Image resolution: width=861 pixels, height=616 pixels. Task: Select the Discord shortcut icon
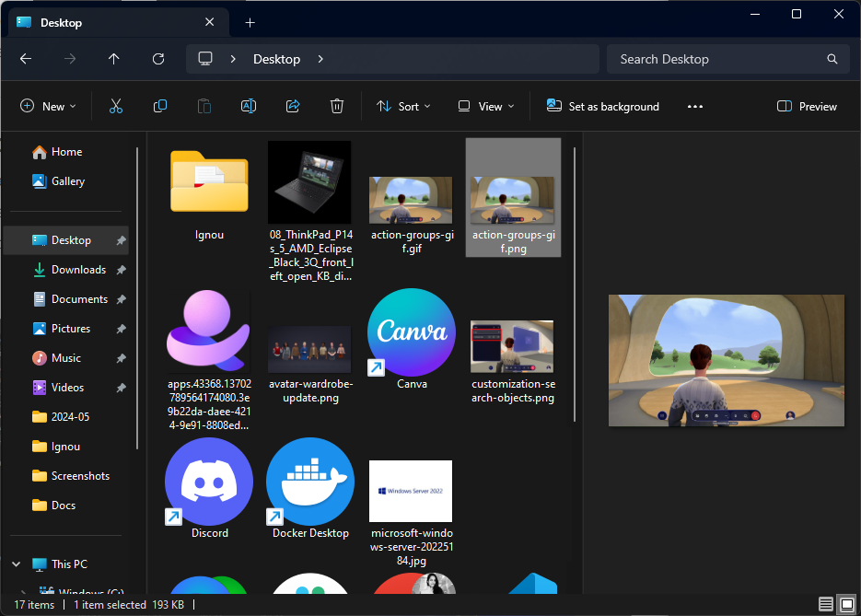tap(209, 482)
